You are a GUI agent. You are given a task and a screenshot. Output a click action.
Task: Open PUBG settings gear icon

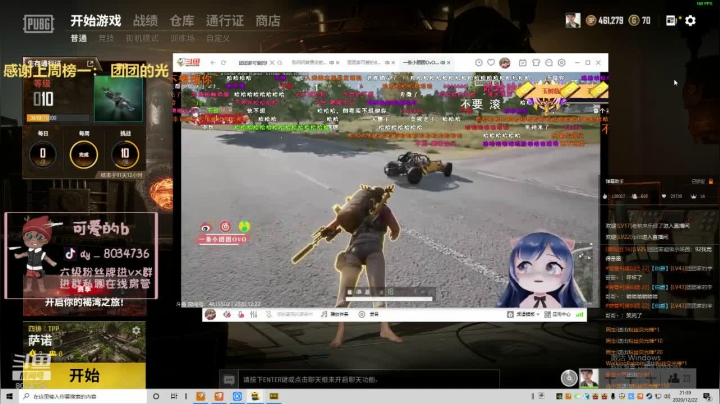690,21
